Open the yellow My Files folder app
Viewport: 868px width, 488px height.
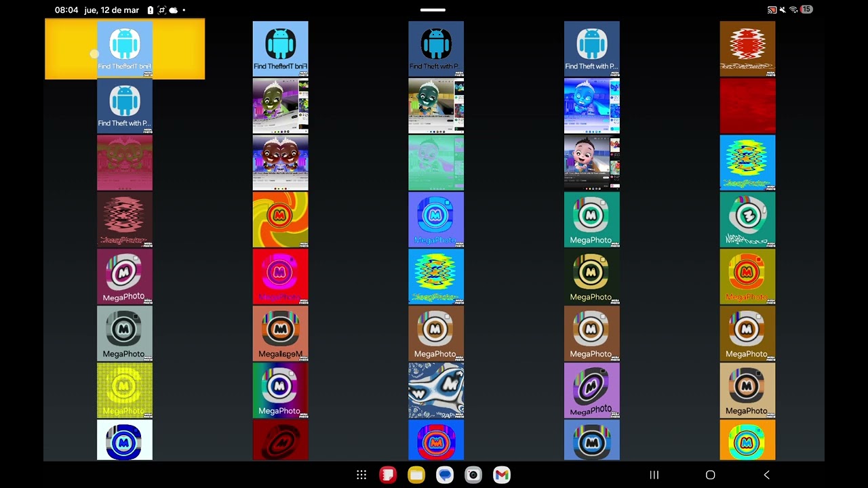(416, 475)
